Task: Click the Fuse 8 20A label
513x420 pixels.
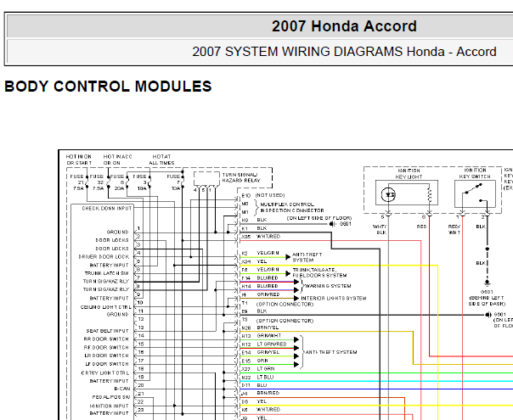Action: [x=117, y=182]
